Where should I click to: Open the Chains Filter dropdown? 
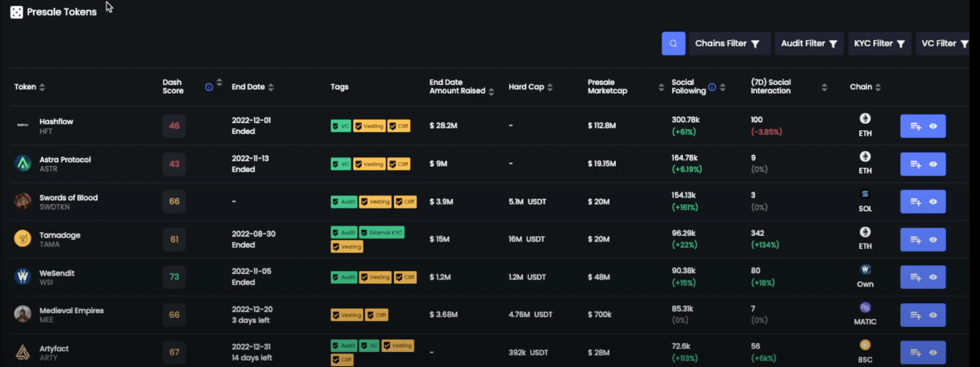point(729,44)
